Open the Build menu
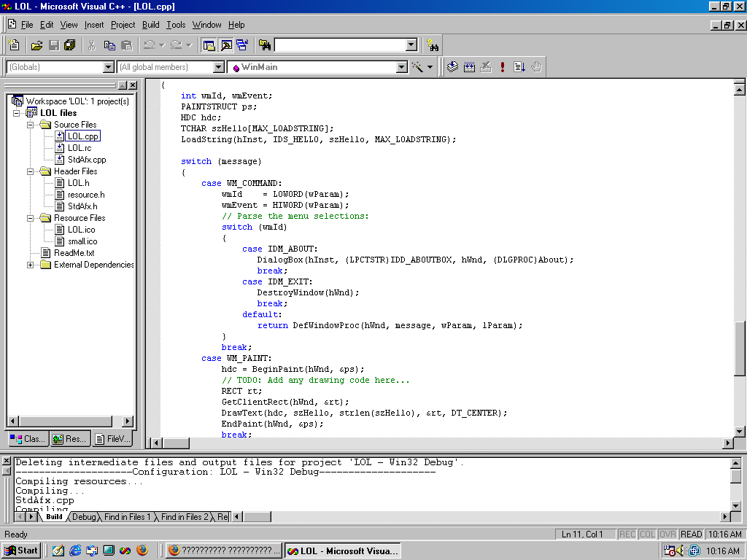Image resolution: width=747 pixels, height=560 pixels. pos(150,25)
